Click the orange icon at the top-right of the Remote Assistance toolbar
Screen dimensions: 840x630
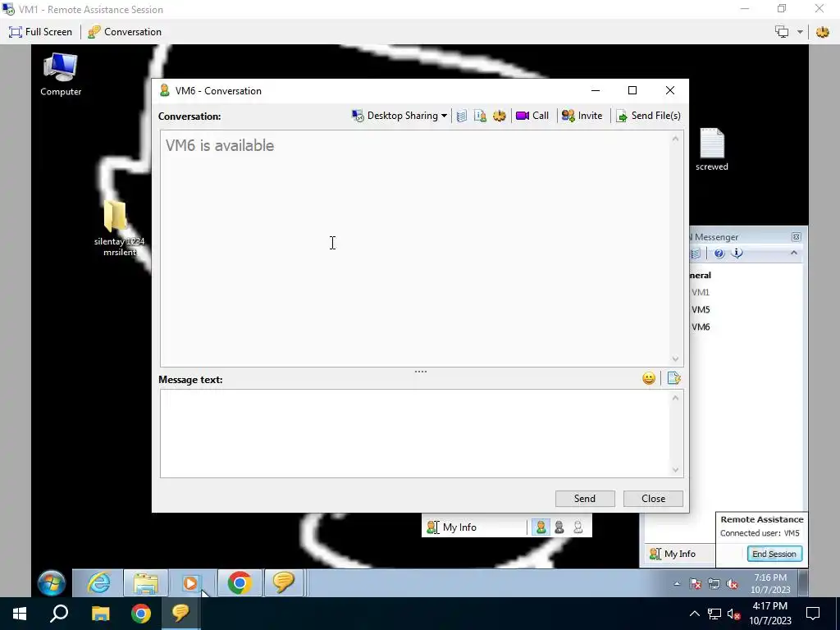822,32
